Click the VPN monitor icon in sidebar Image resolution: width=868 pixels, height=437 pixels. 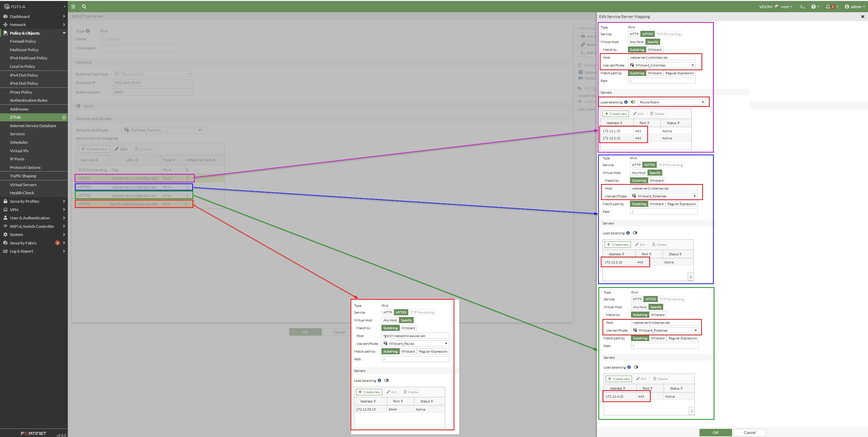[5, 210]
